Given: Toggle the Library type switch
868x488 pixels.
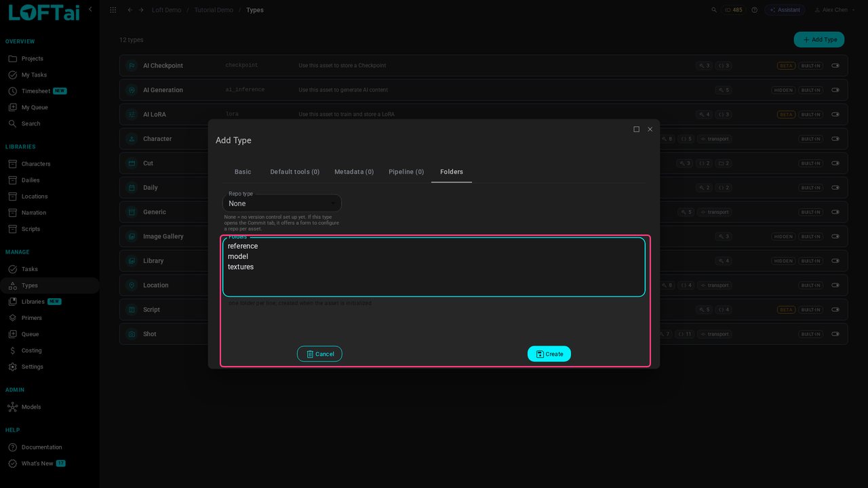Looking at the screenshot, I should (835, 261).
